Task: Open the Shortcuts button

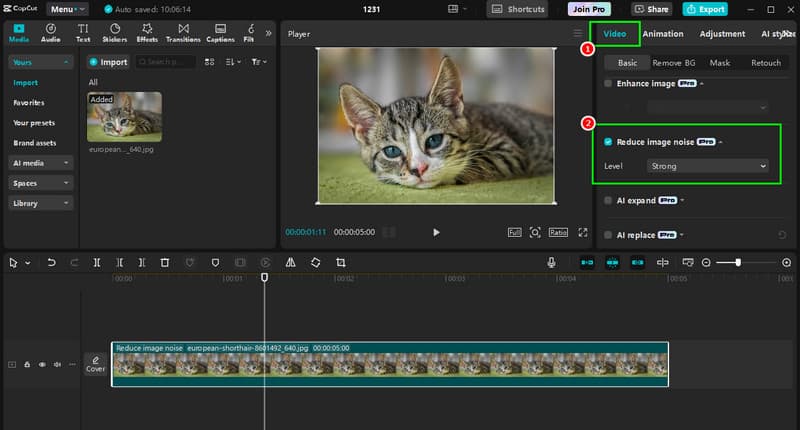Action: [x=517, y=9]
